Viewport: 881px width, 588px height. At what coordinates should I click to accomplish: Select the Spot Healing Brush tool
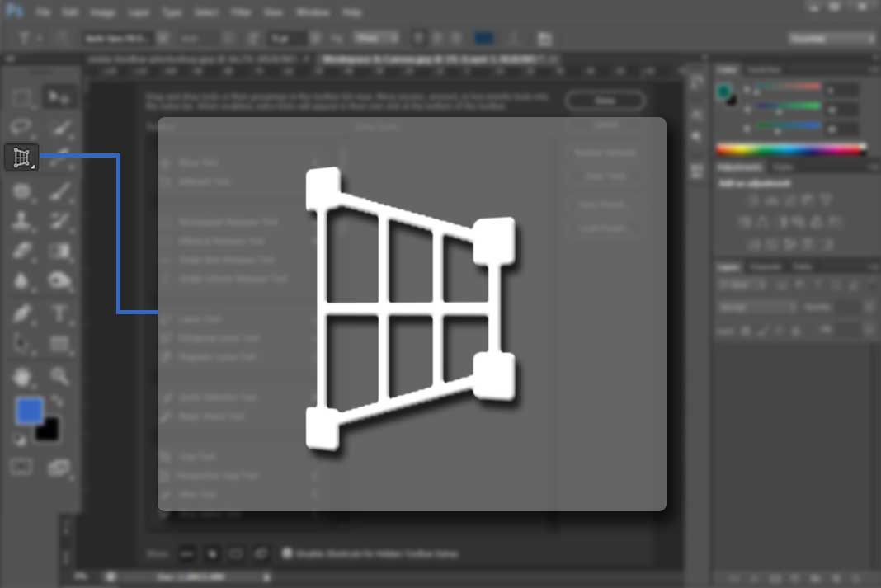click(x=21, y=191)
